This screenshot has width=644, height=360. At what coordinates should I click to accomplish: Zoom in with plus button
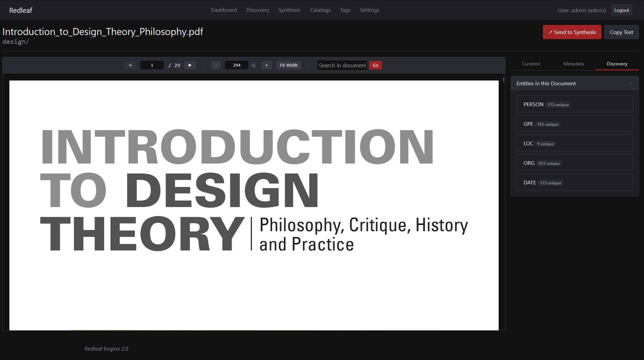pos(266,65)
